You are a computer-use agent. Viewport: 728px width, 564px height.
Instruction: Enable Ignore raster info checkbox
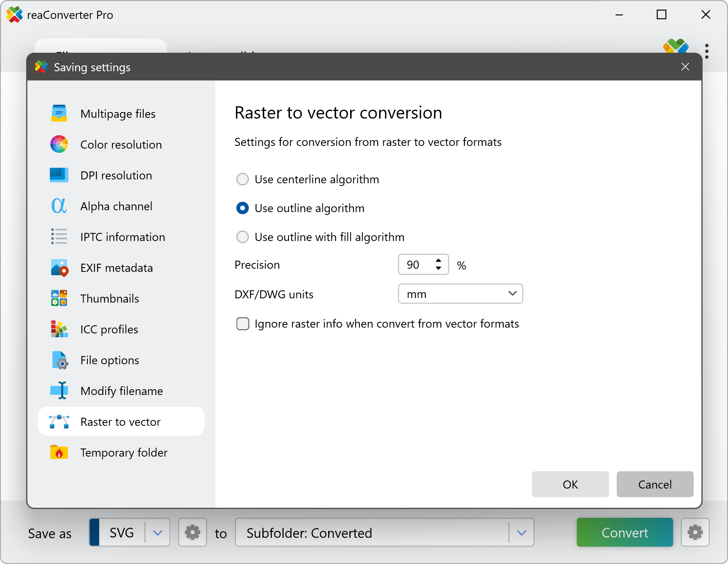tap(243, 324)
